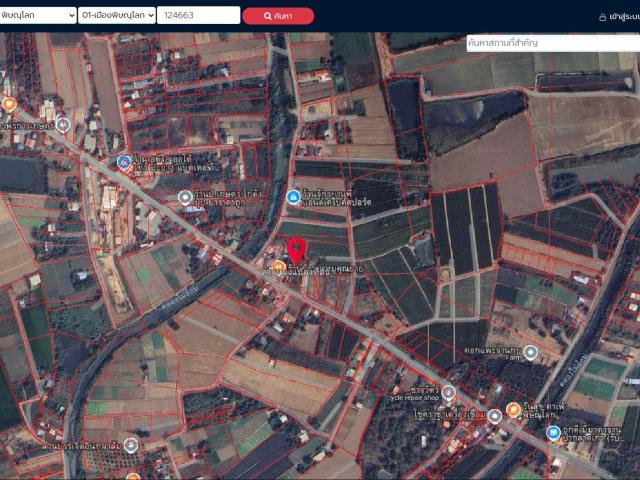Viewport: 640px width, 480px height.
Task: Click the Farm place marker
Action: point(530,352)
